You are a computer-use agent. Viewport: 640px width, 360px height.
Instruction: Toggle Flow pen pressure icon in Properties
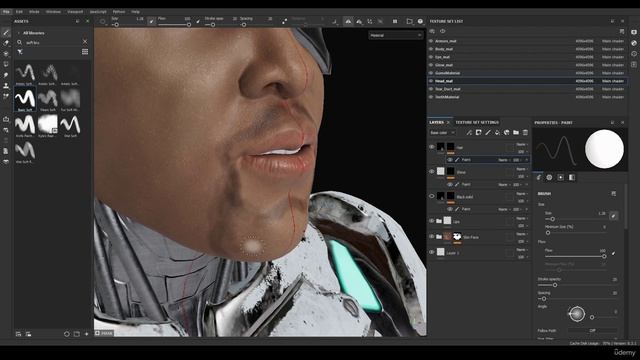tap(613, 253)
